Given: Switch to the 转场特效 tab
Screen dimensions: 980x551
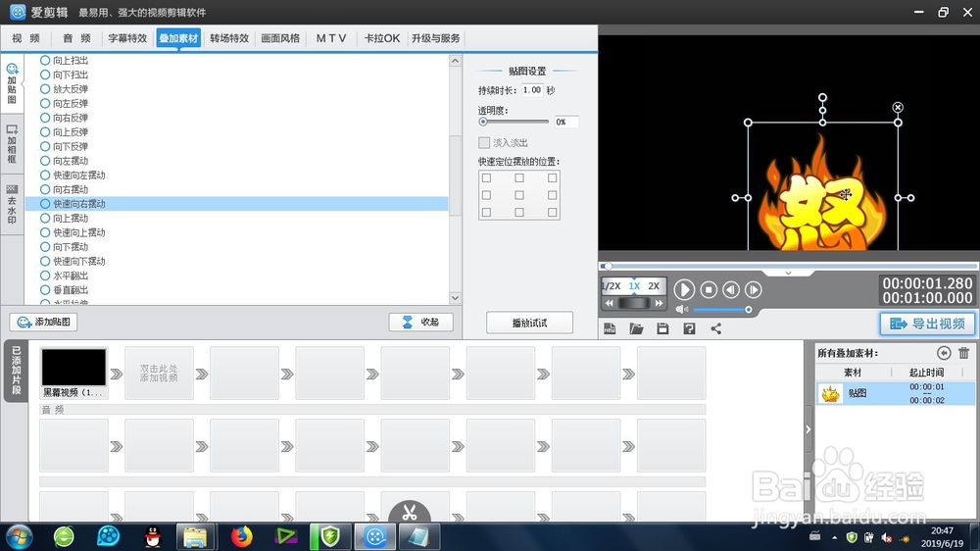Looking at the screenshot, I should click(229, 38).
